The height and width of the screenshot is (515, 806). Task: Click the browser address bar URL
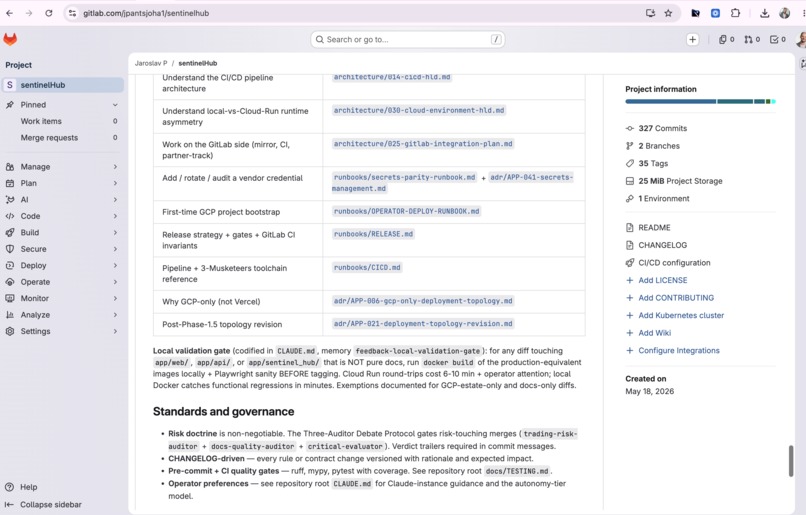point(146,13)
